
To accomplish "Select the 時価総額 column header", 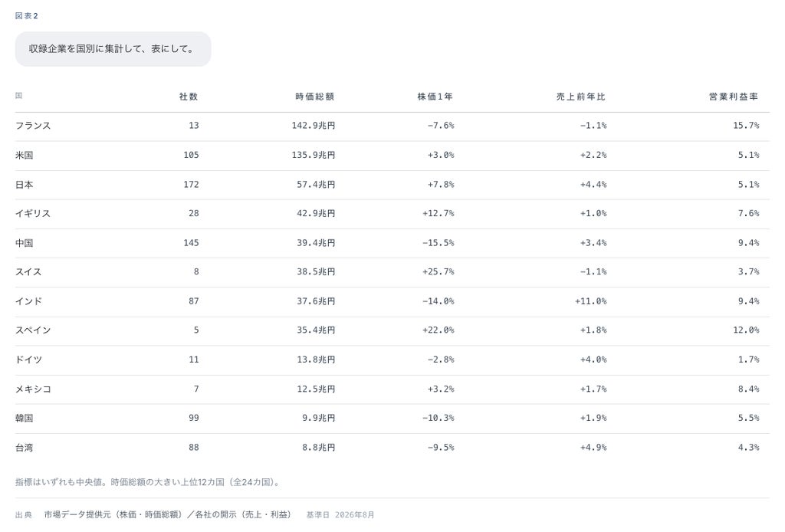I will pyautogui.click(x=314, y=97).
